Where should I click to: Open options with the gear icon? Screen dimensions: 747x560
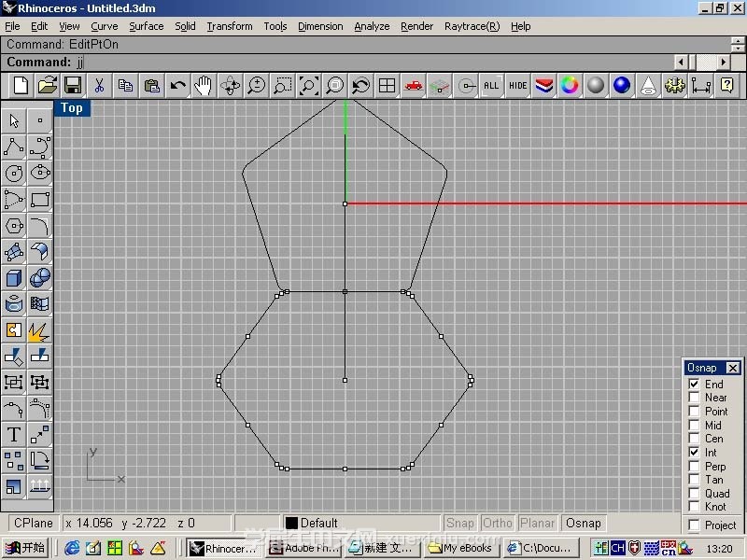(674, 86)
